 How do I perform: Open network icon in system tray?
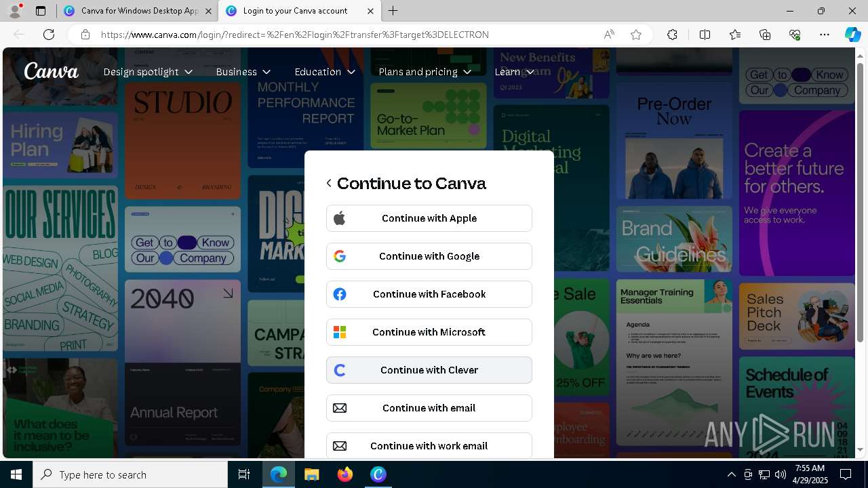[764, 474]
